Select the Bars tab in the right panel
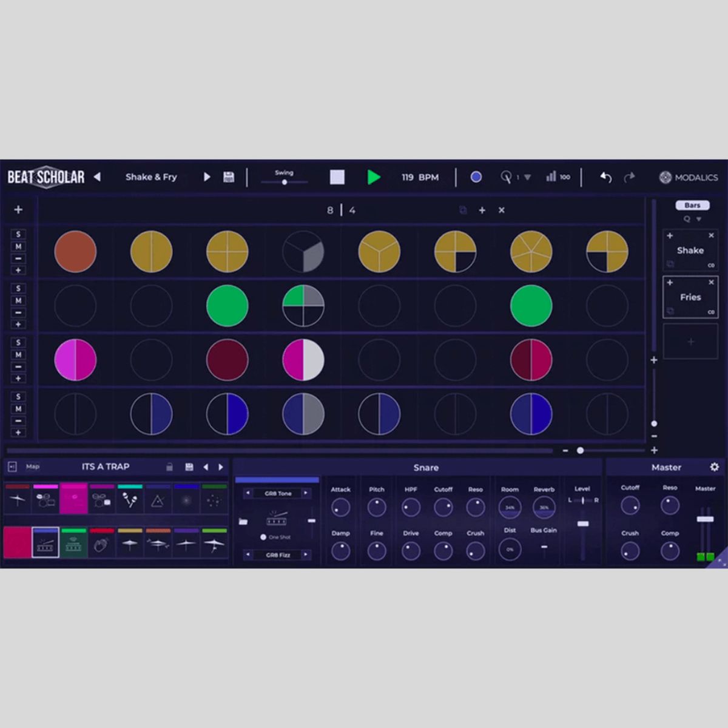Viewport: 728px width, 728px height. (692, 205)
